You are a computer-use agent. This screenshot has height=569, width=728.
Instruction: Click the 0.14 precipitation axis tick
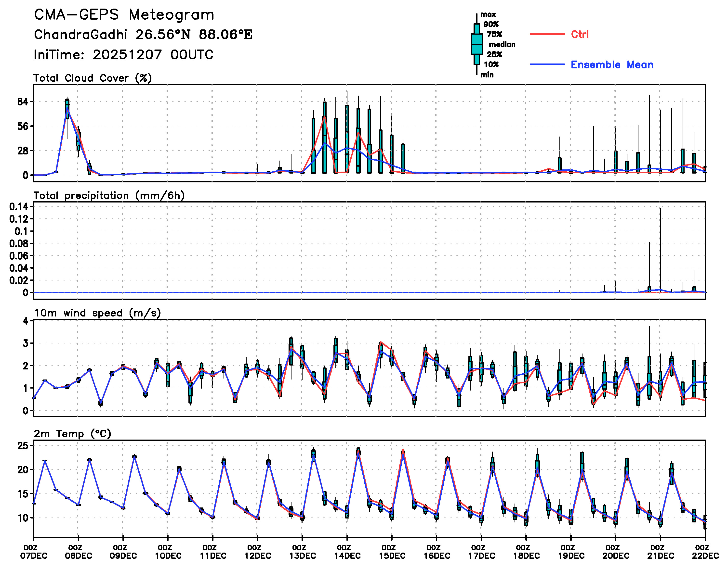[x=19, y=207]
